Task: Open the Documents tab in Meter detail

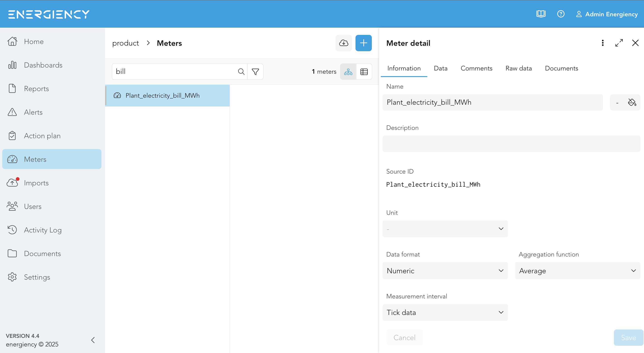Action: [x=561, y=68]
